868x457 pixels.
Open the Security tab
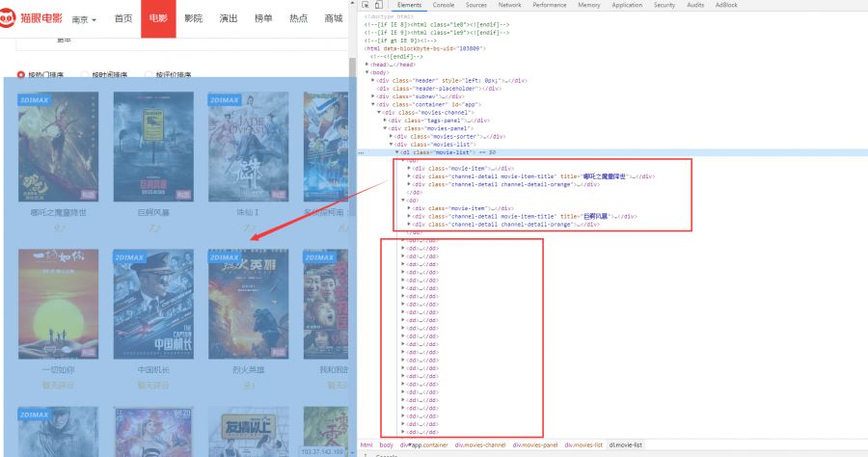point(665,5)
